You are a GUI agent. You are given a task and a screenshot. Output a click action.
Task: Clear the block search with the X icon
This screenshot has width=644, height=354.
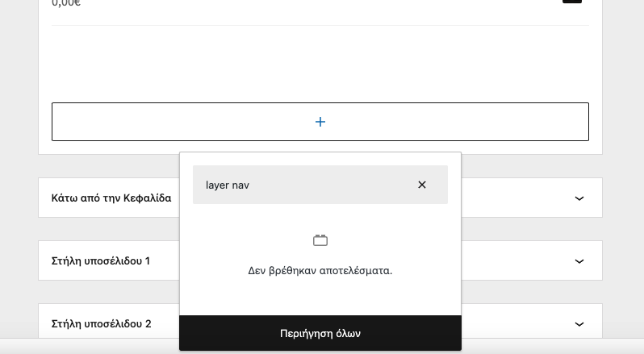pyautogui.click(x=422, y=185)
